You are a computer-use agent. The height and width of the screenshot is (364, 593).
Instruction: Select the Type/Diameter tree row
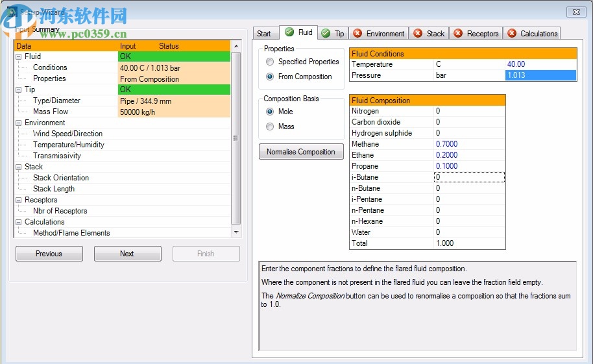[x=122, y=101]
